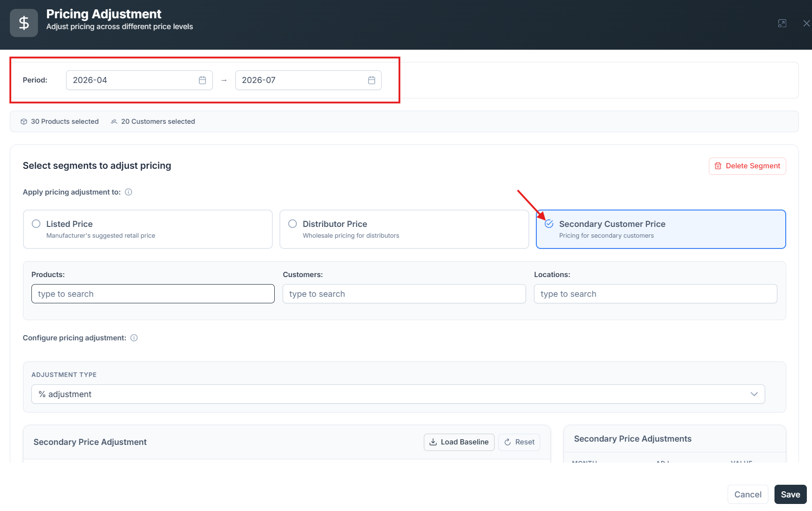This screenshot has width=812, height=511.
Task: Click the products box icon in summary bar
Action: coord(24,121)
